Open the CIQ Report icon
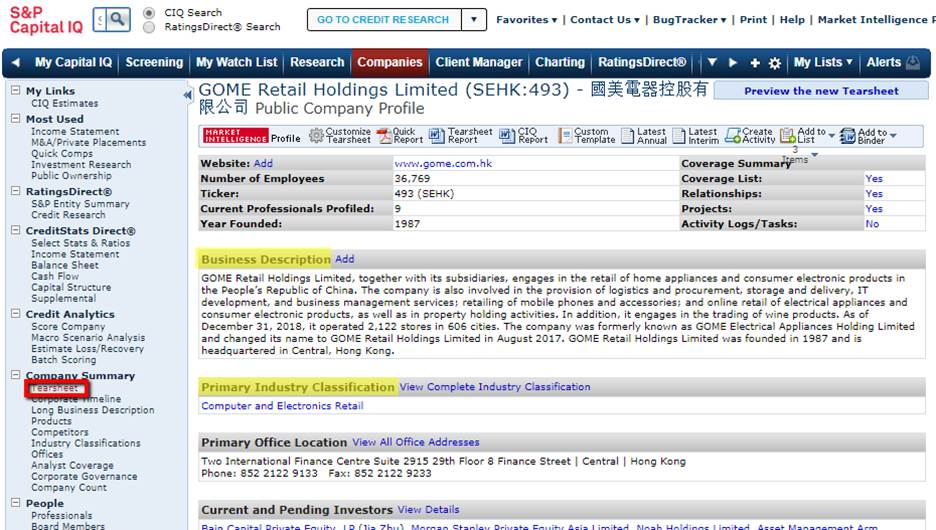Viewport: 936px width, 530px height. pyautogui.click(x=507, y=136)
